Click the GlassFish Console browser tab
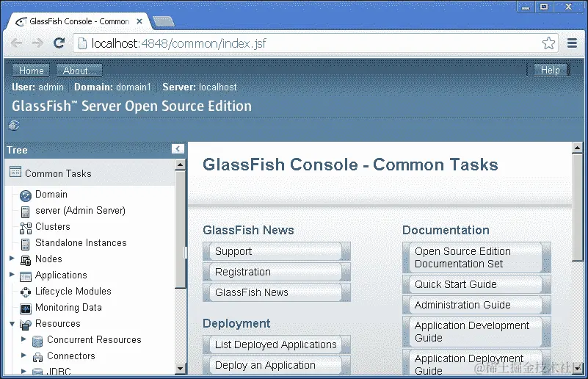This screenshot has width=588, height=379. (x=79, y=21)
